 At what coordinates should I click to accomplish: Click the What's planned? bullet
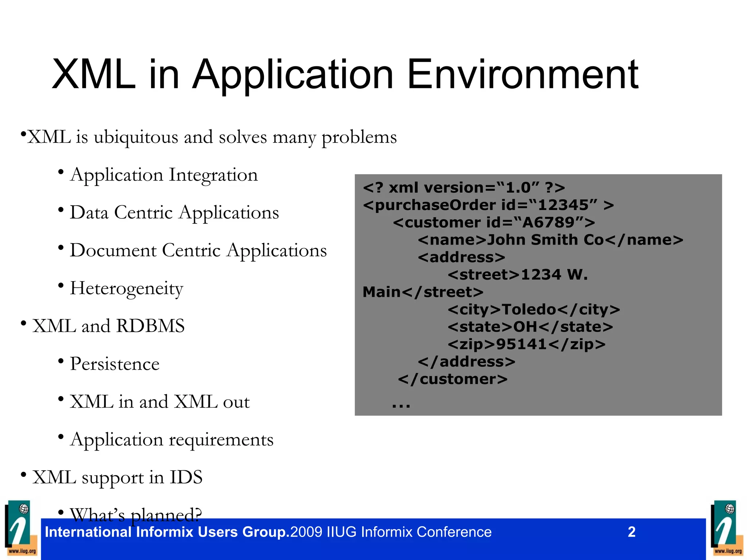136,514
